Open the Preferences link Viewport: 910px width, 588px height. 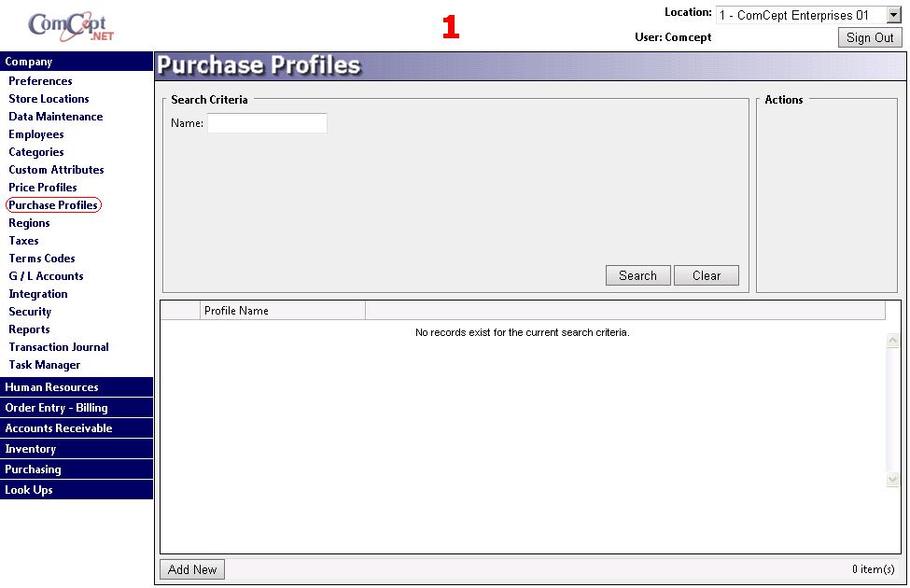coord(40,81)
